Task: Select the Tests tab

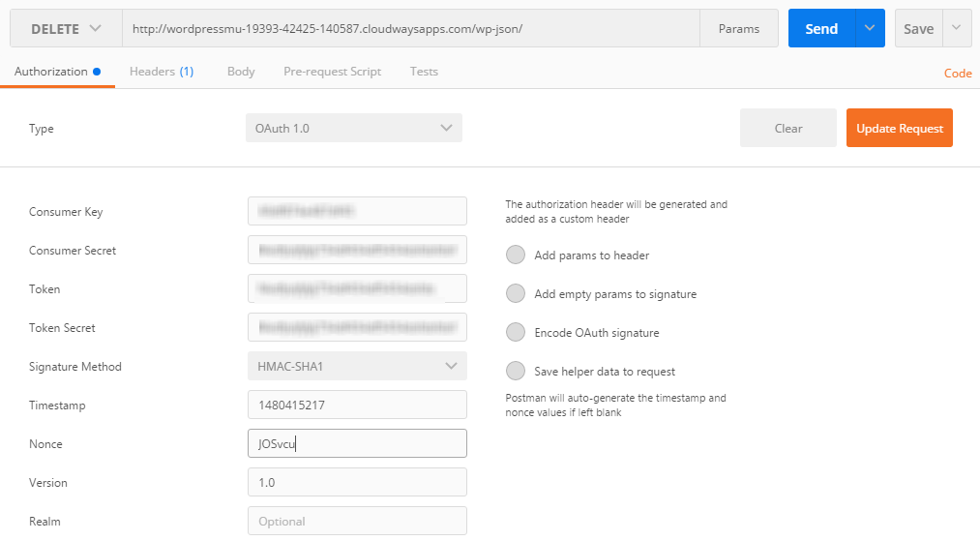Action: tap(424, 72)
